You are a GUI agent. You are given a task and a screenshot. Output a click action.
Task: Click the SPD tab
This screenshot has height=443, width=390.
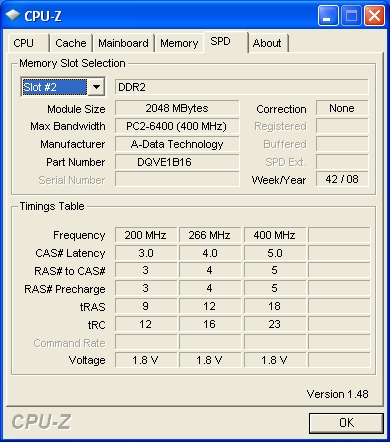click(226, 42)
